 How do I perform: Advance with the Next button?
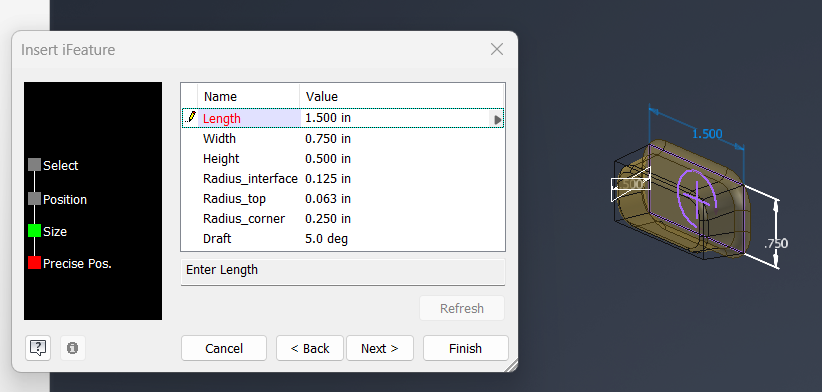pyautogui.click(x=380, y=349)
